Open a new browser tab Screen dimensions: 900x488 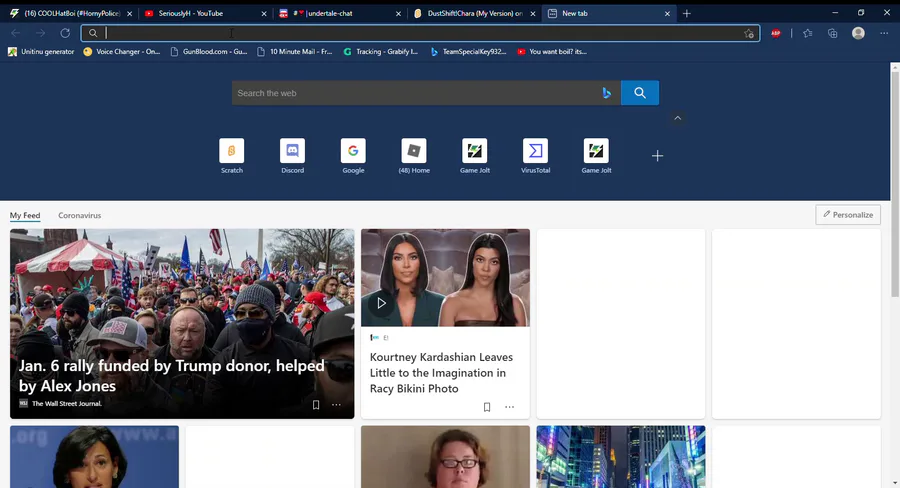tap(686, 13)
